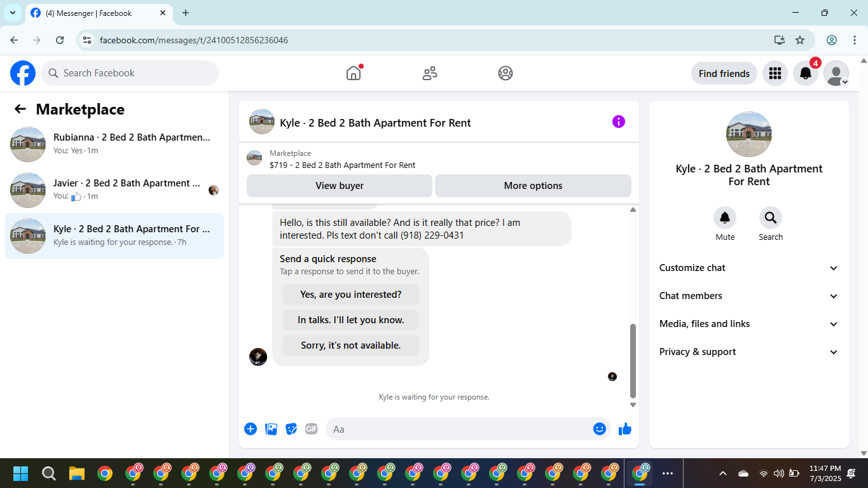Open Rubianna conversation in list
Screen dimensions: 868x488
(x=114, y=144)
